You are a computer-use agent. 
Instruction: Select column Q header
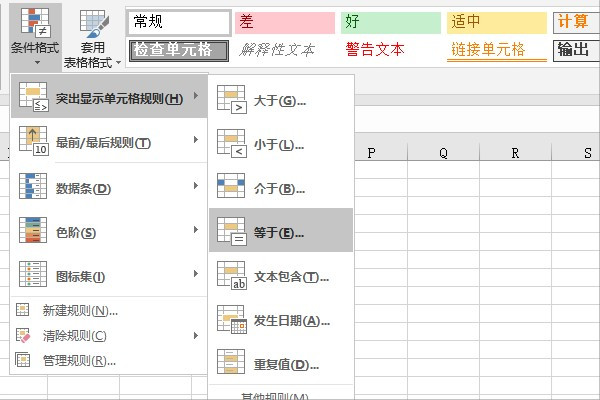443,153
